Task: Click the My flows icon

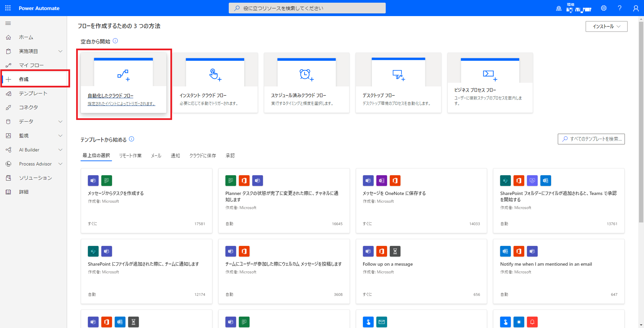Action: 9,65
